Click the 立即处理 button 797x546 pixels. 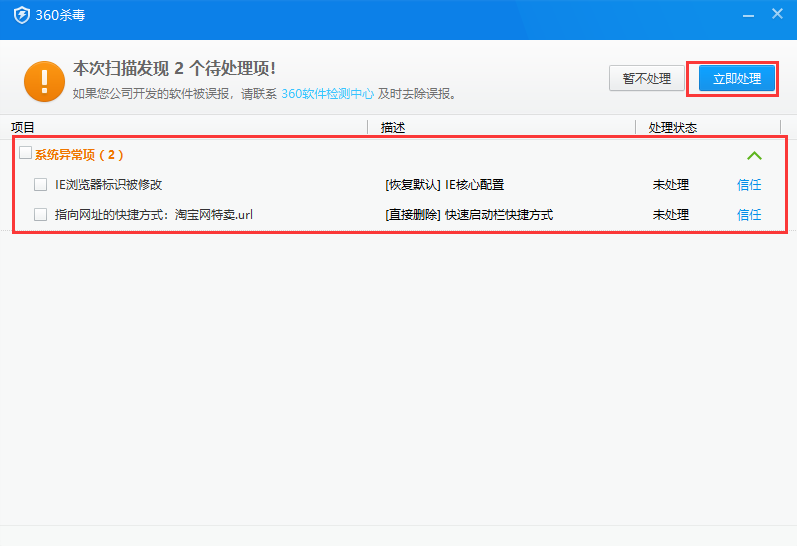(x=737, y=78)
